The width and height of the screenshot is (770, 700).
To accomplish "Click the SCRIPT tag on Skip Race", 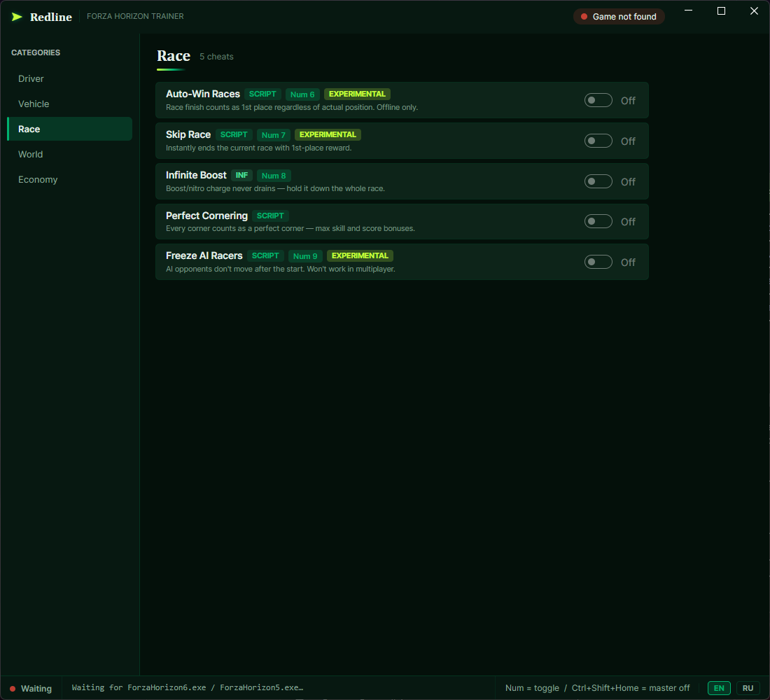I will (x=234, y=134).
